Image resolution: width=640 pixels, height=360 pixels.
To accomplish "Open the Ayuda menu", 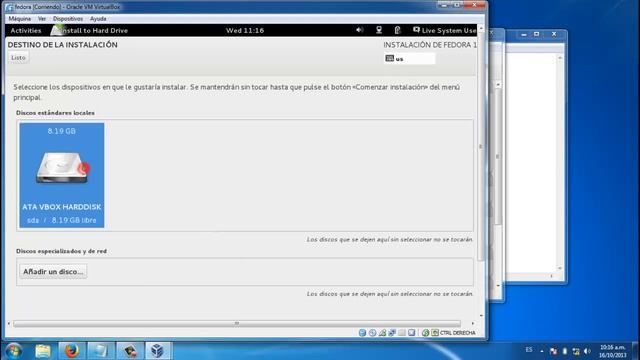I will tap(98, 19).
